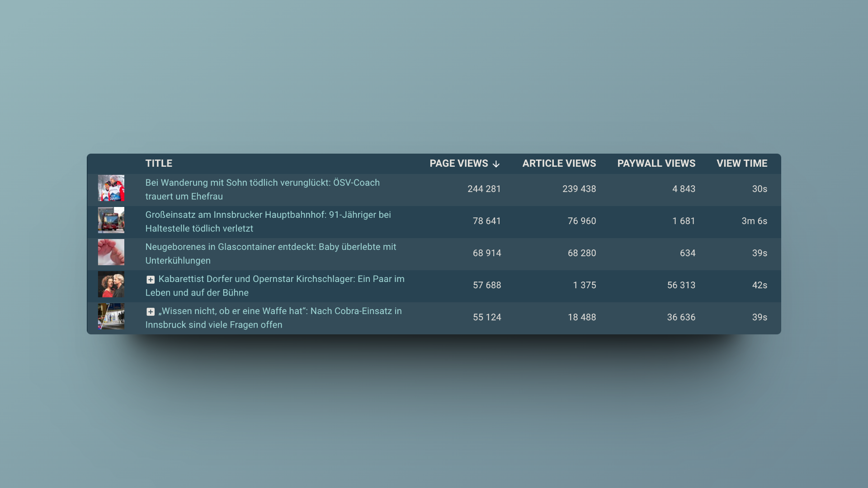Sort table by Paywall Views header
The width and height of the screenshot is (868, 488).
click(x=656, y=164)
